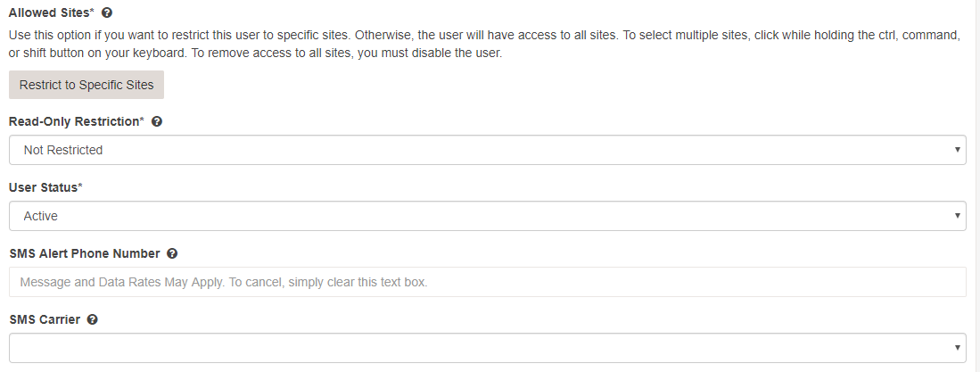Open the User Status dropdown
980x372 pixels.
click(x=487, y=216)
